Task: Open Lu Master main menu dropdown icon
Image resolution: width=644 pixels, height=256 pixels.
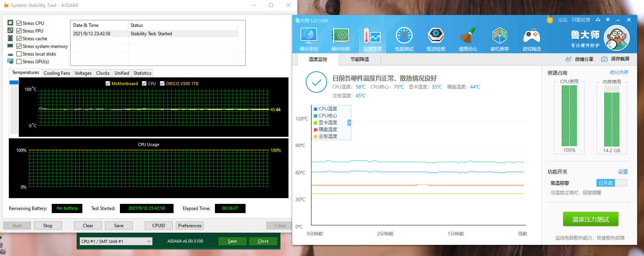Action: tap(608, 20)
